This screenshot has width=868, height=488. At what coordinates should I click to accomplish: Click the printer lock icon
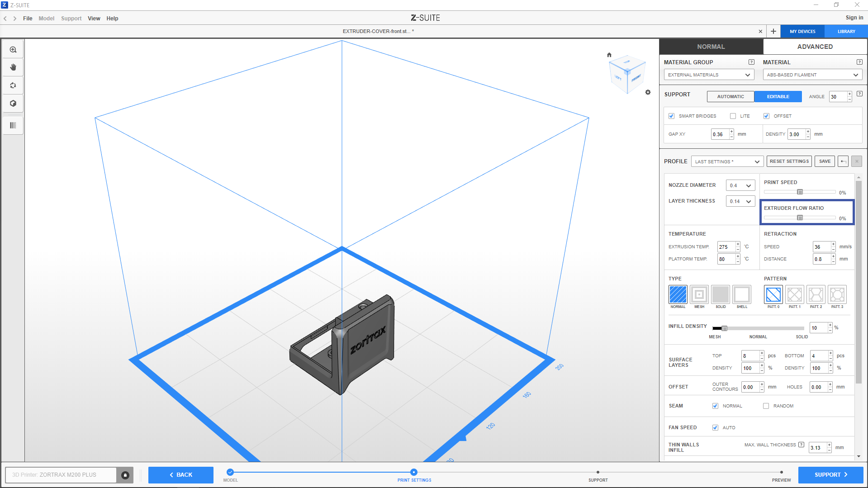coord(125,475)
